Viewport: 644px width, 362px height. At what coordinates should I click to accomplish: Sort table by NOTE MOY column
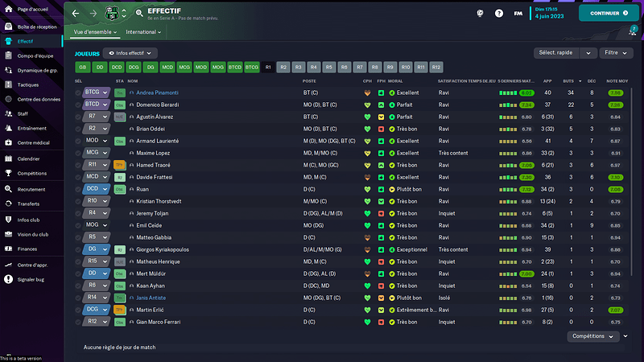617,81
